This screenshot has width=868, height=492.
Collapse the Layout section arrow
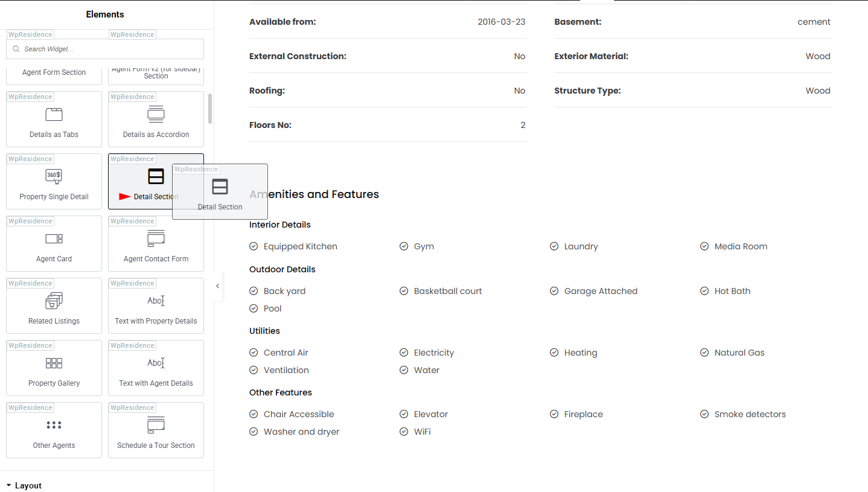pyautogui.click(x=8, y=485)
